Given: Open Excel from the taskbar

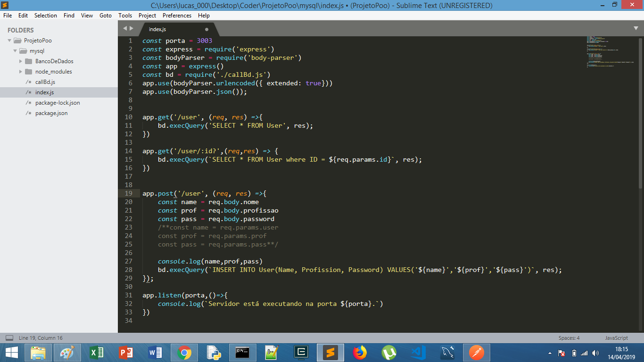Looking at the screenshot, I should pos(97,353).
